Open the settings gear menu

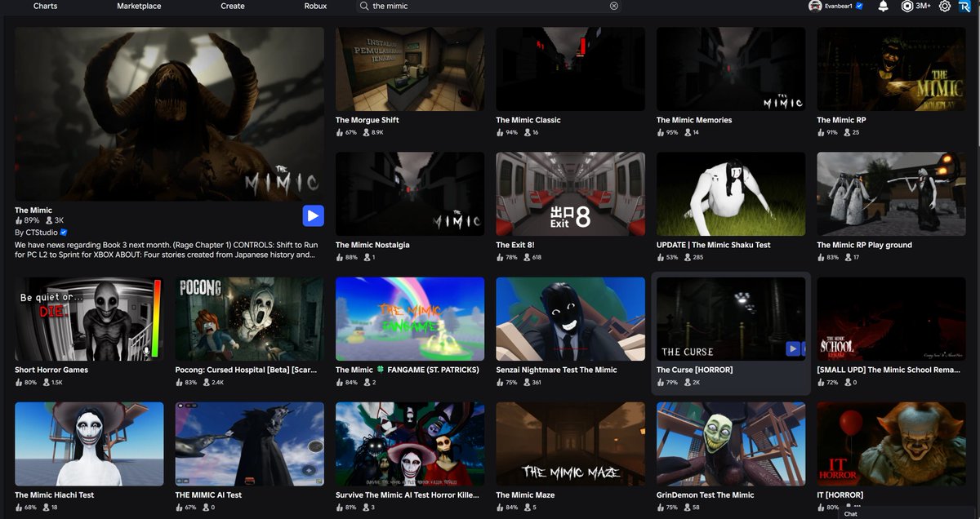(945, 7)
